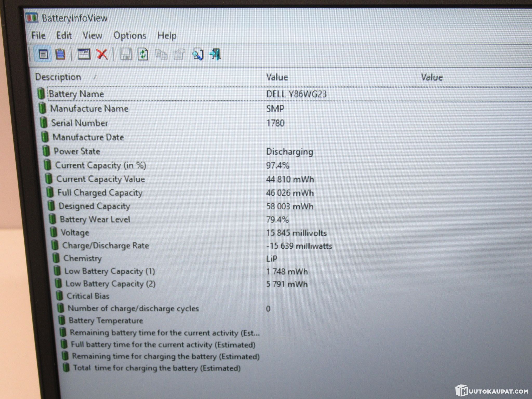Image resolution: width=532 pixels, height=399 pixels.
Task: Click the Copy Selected Items toolbar icon
Action: 161,55
